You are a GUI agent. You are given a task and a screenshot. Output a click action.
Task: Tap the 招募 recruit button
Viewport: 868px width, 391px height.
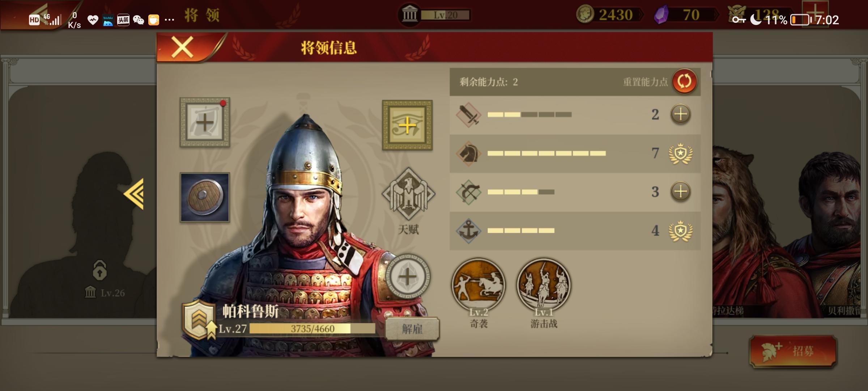tap(793, 351)
